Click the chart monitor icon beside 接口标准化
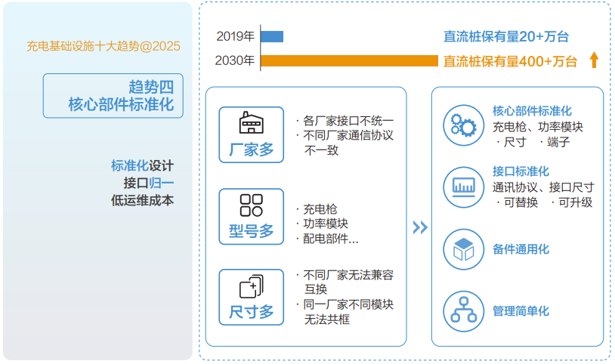 tap(462, 187)
